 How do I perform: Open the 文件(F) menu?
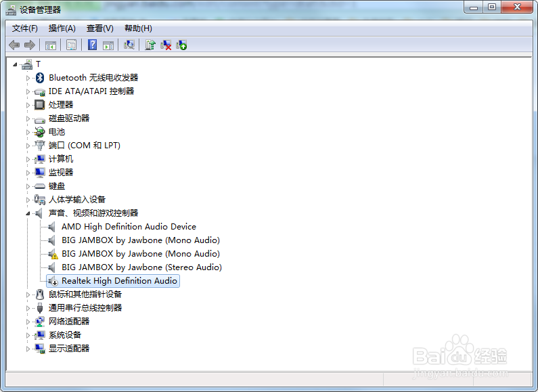click(x=25, y=28)
